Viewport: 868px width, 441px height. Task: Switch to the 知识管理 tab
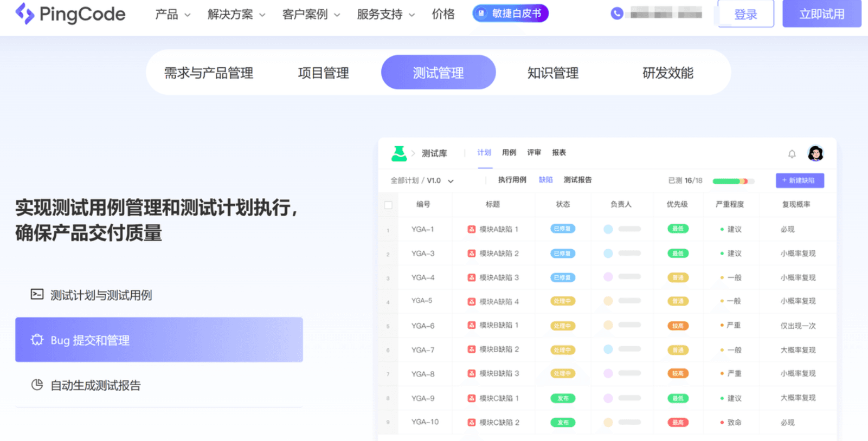click(x=553, y=73)
